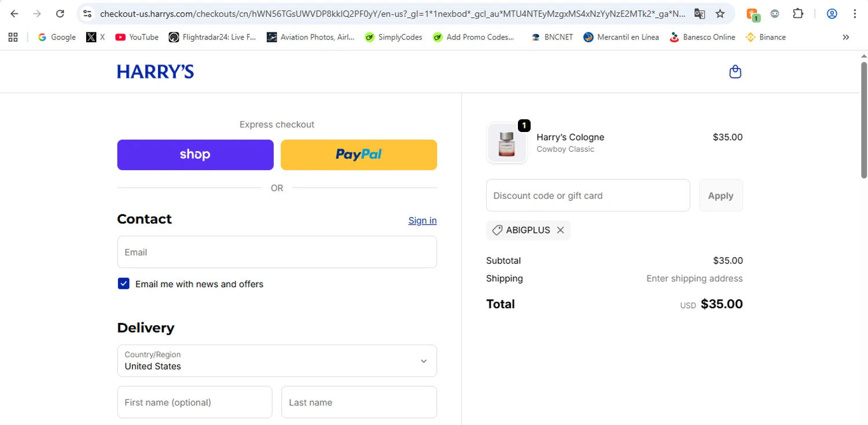Focus the First name (optional) field
Screen dimensions: 868x425
[x=194, y=402]
